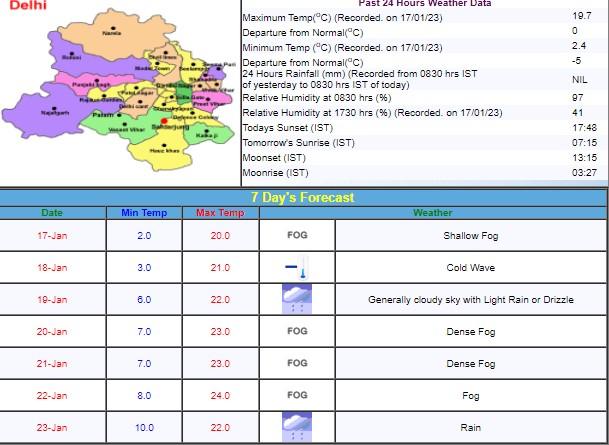The image size is (609, 445).
Task: Select the Narela region on the map
Action: tap(108, 34)
